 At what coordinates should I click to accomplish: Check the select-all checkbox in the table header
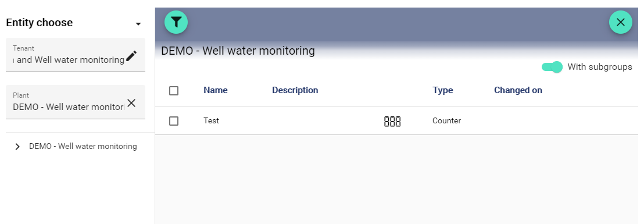click(174, 90)
